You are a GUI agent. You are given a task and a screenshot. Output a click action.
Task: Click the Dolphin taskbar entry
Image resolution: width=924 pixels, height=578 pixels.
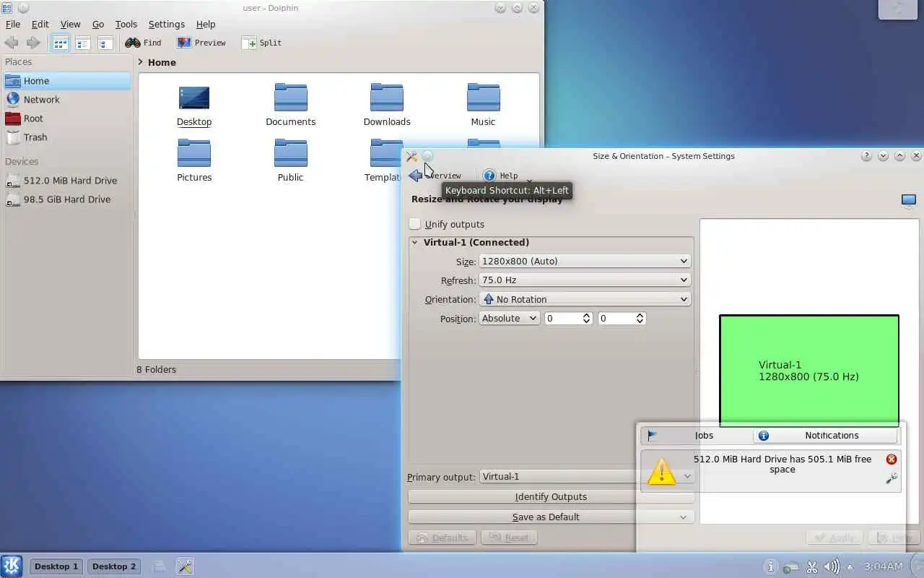click(160, 566)
